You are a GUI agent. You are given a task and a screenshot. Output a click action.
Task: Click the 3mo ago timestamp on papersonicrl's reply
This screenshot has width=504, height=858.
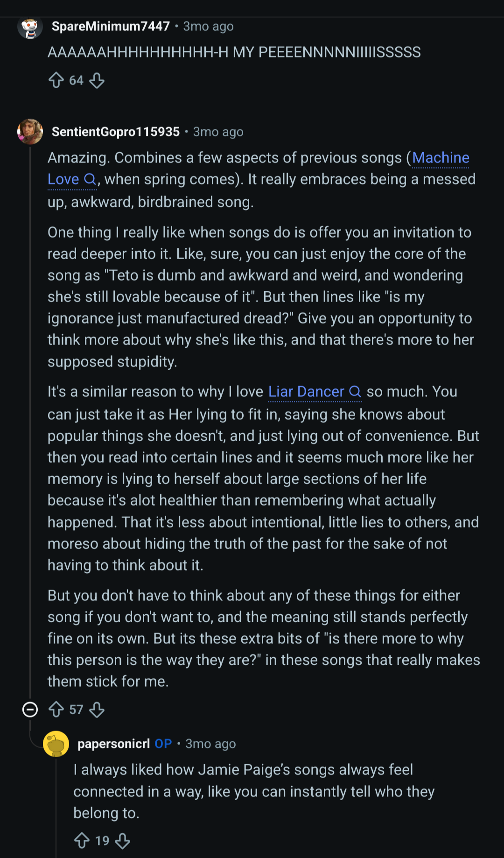coord(210,744)
